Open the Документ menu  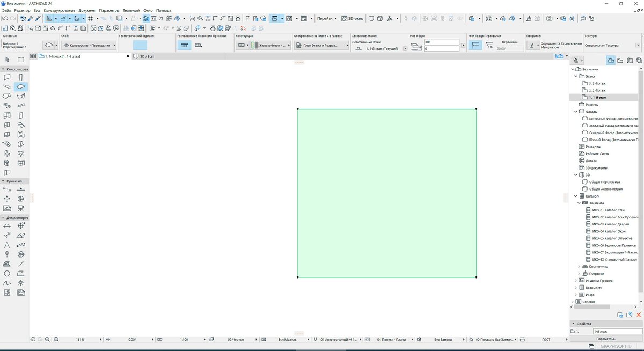(87, 11)
